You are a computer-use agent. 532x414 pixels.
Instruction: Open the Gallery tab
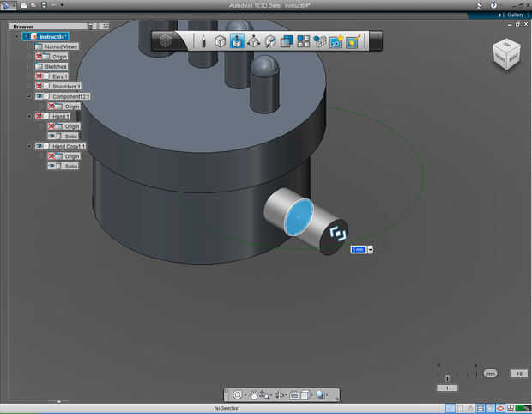click(513, 15)
